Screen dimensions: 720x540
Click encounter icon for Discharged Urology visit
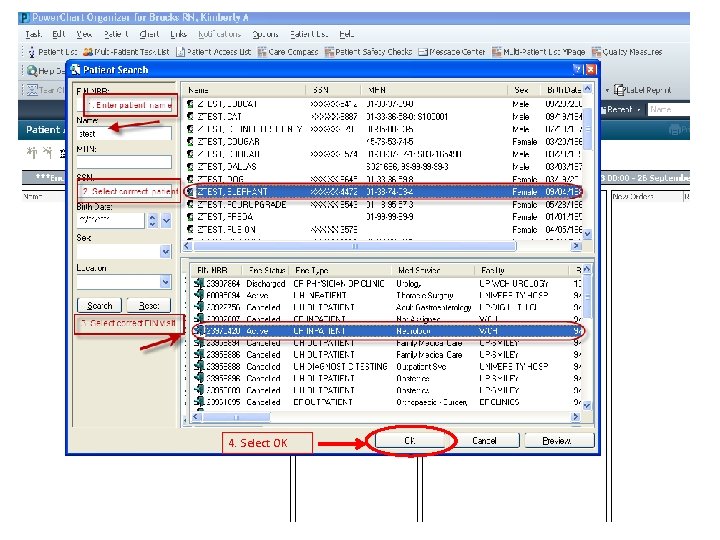pyautogui.click(x=199, y=283)
